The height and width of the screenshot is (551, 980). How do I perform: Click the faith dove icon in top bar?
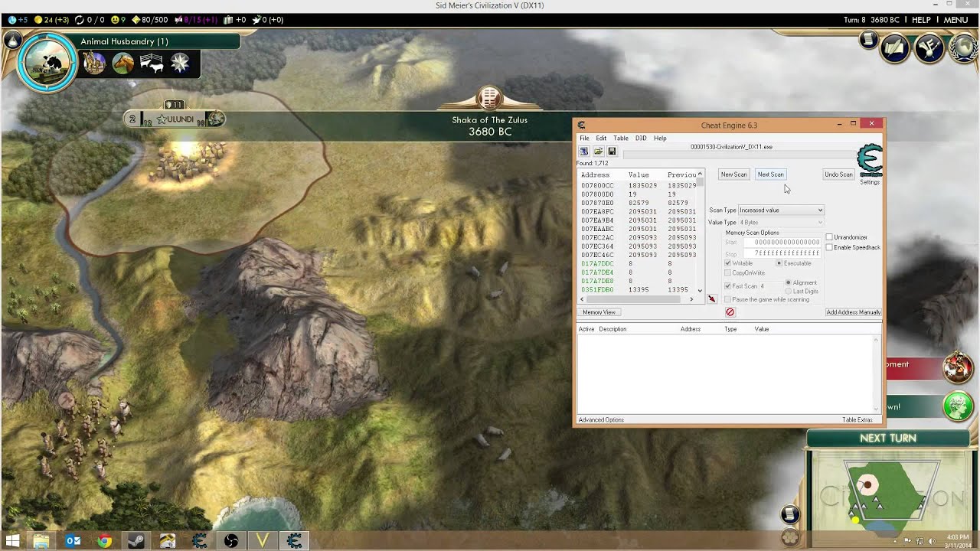tap(256, 20)
